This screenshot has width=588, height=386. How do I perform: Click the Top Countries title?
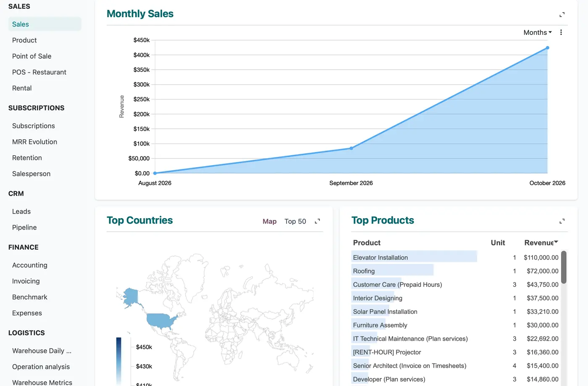(x=139, y=220)
